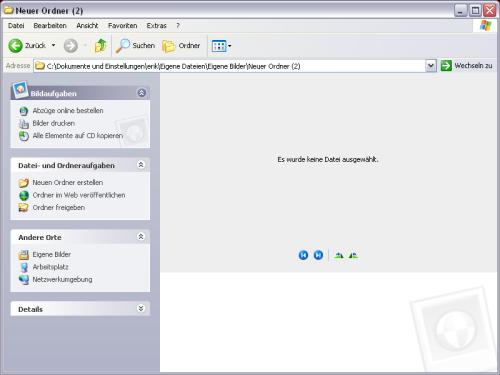
Task: Open the Bearbeiten menu
Action: click(50, 26)
